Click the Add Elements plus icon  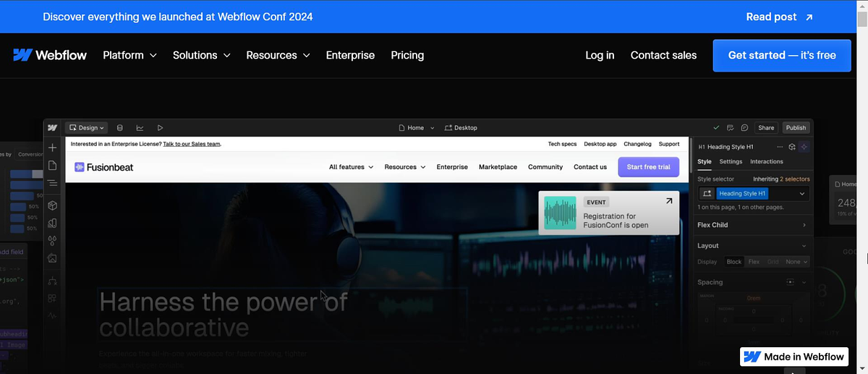tap(53, 148)
